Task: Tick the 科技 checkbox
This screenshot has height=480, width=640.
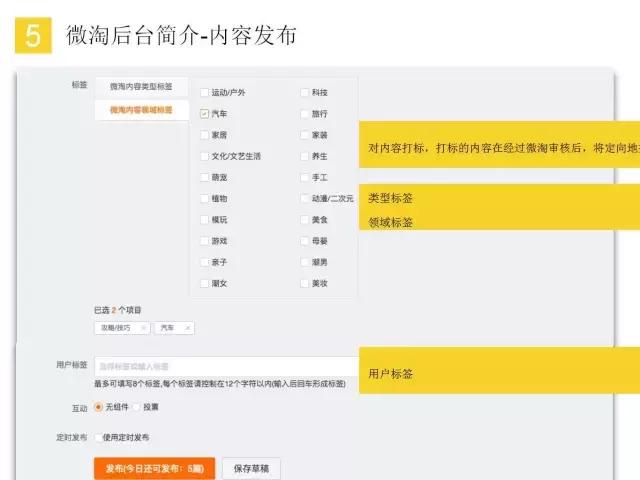Action: point(304,93)
